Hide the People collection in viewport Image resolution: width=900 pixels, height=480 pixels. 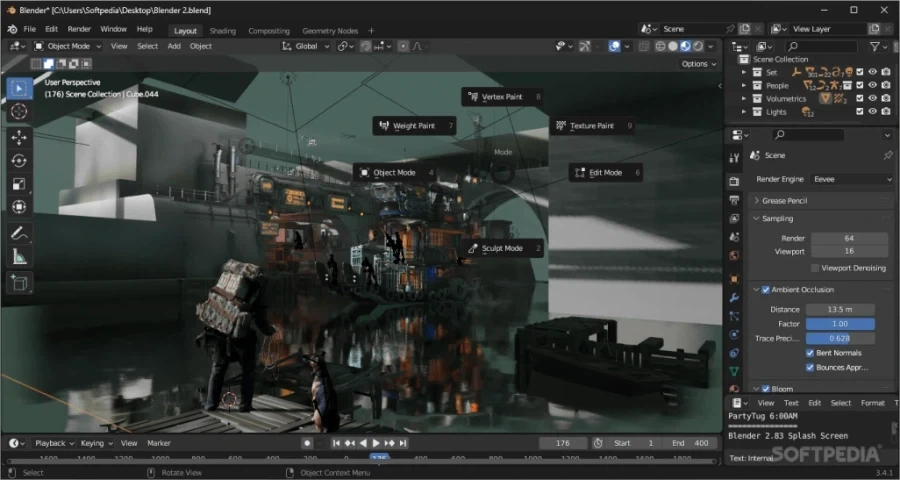872,85
